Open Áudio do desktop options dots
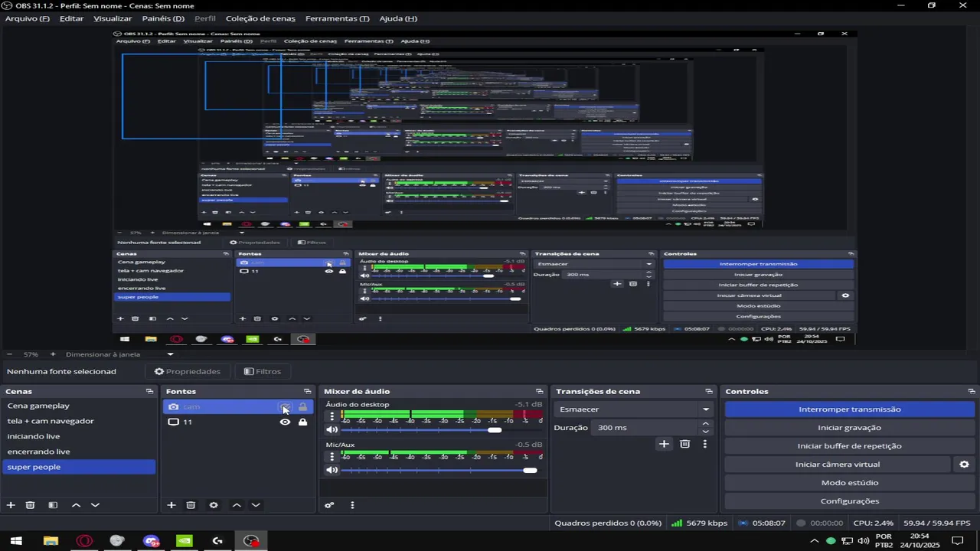This screenshot has height=551, width=980. (x=332, y=417)
